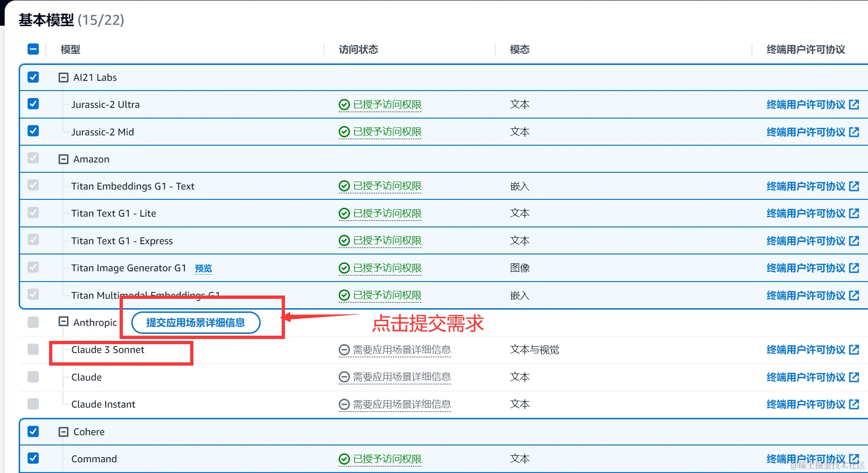Click the 图像 modality cell
This screenshot has height=473, width=868.
click(x=520, y=268)
